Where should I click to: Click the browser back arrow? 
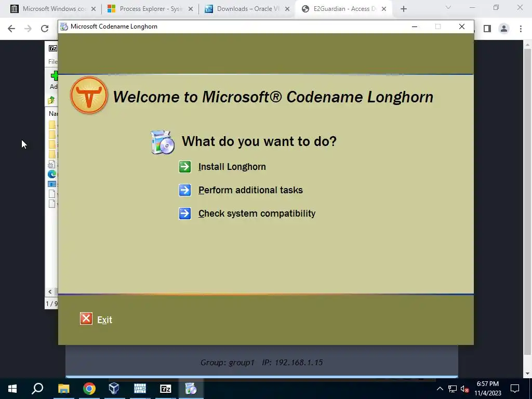click(11, 29)
